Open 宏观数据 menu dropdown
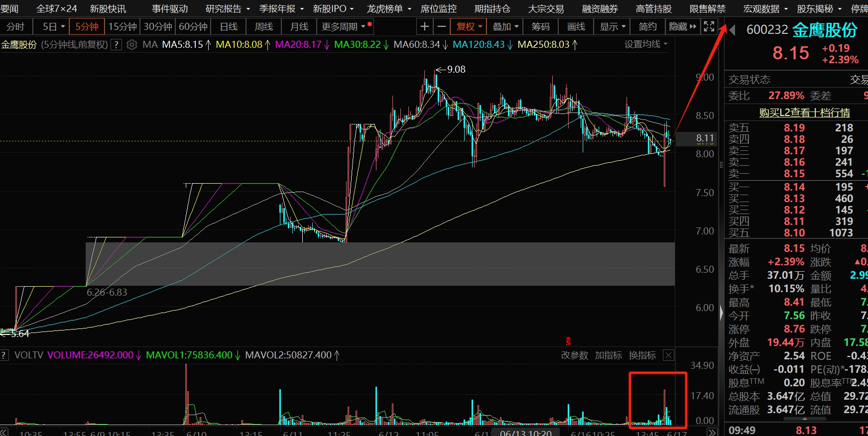Image resolution: width=868 pixels, height=436 pixels. tap(765, 9)
